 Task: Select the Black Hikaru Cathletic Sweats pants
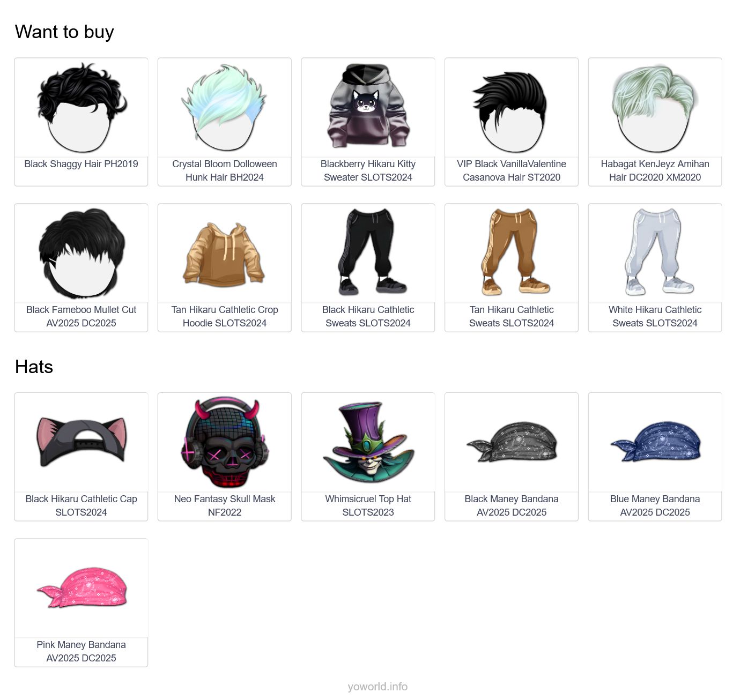(368, 253)
